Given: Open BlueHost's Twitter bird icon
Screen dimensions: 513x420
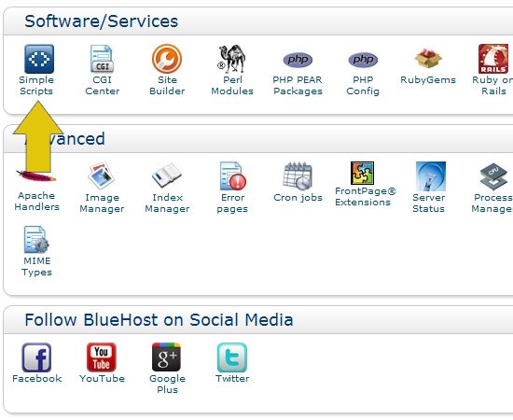Looking at the screenshot, I should pos(232,357).
